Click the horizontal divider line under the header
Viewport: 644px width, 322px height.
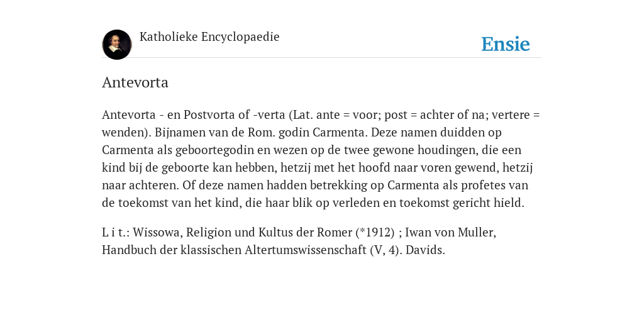pyautogui.click(x=322, y=57)
